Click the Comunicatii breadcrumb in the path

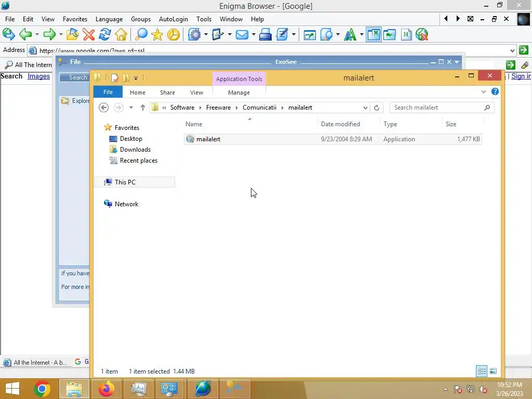pyautogui.click(x=260, y=108)
